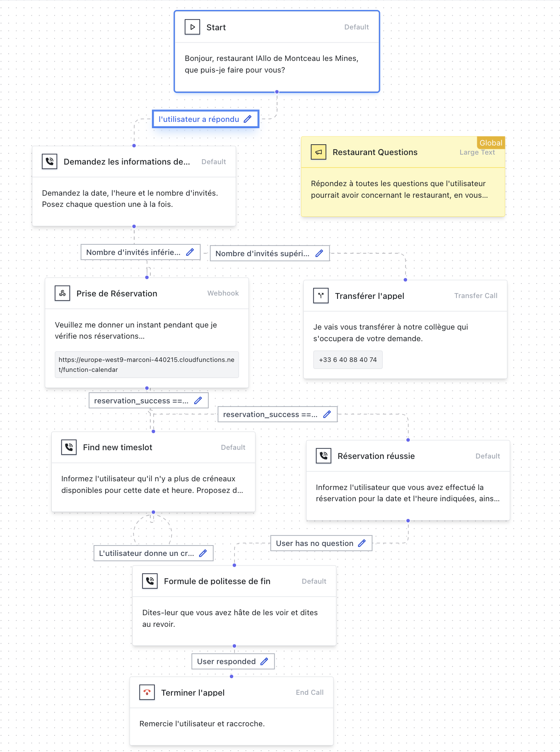Click the +33 6 40 88 40 74 phone number

coord(348,360)
